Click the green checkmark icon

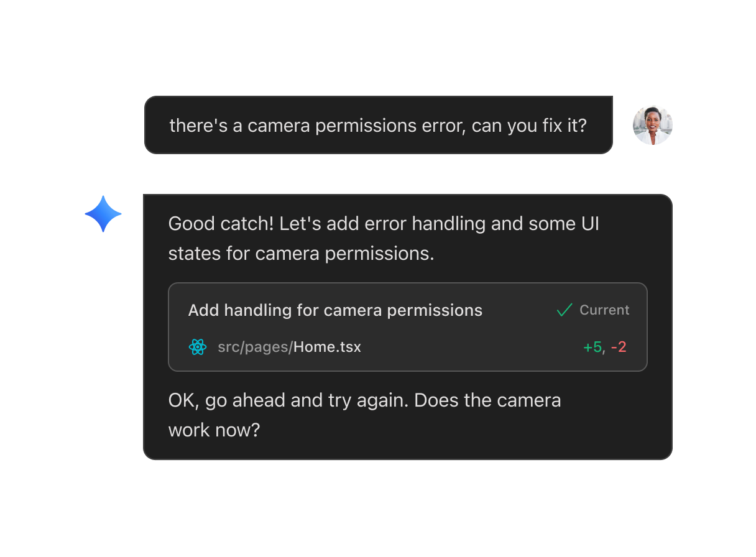565,310
